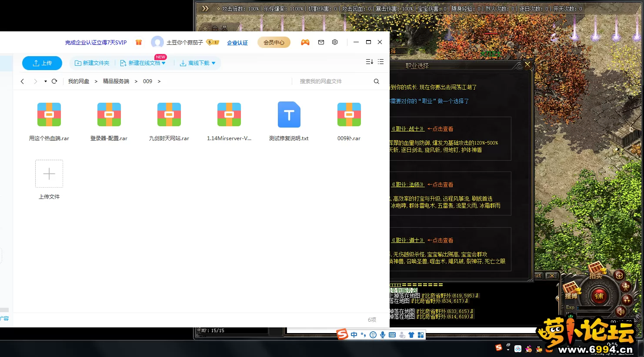The height and width of the screenshot is (357, 644).
Task: Toggle the game sound speaker icon
Action: pos(621,311)
